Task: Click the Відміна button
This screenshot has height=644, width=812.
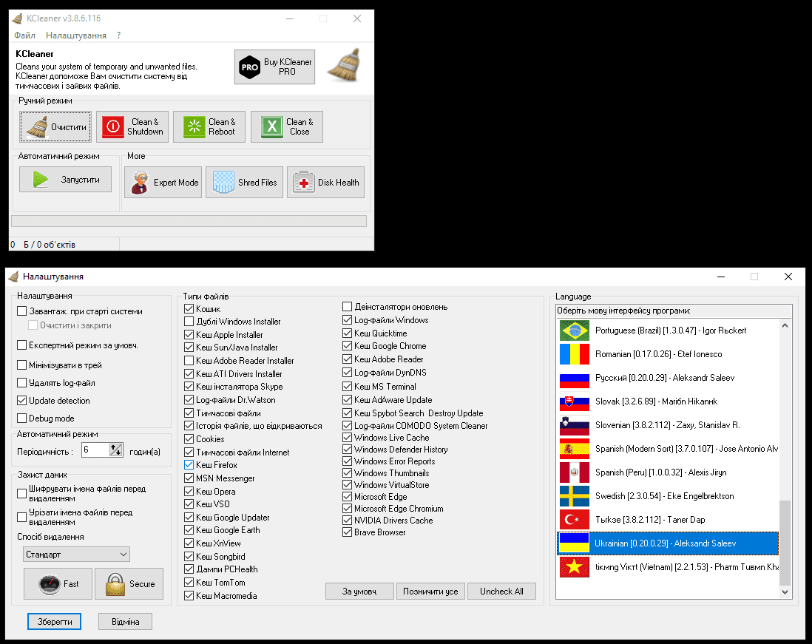Action: tap(125, 622)
